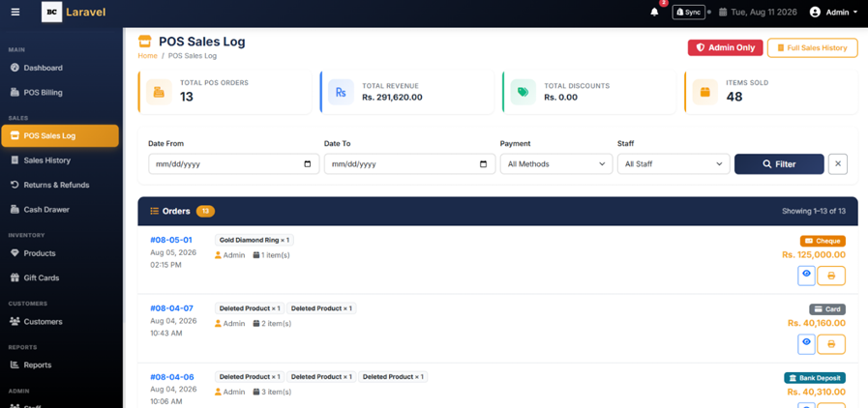Screen dimensions: 868x408
Task: Open order link #08-04-06
Action: point(172,377)
